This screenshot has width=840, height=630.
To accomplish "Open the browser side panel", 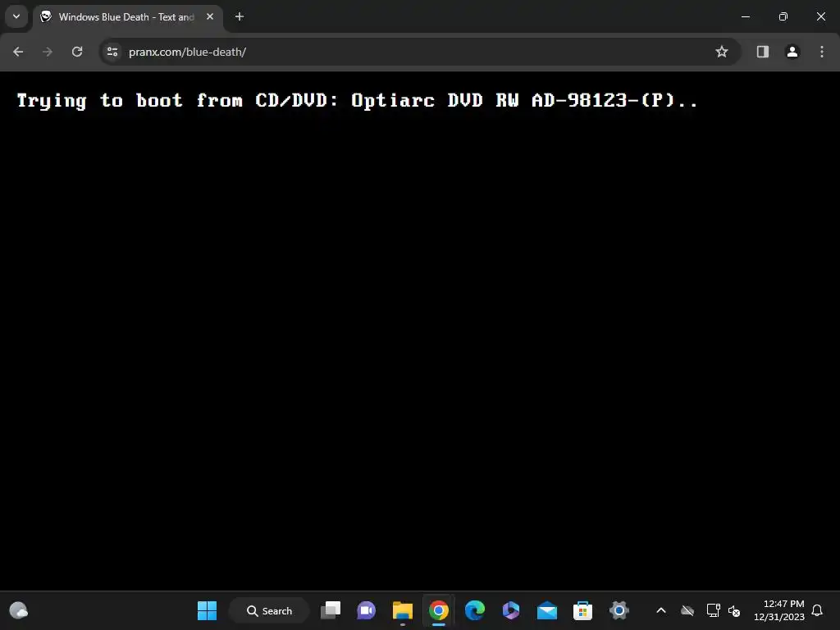I will coord(762,52).
